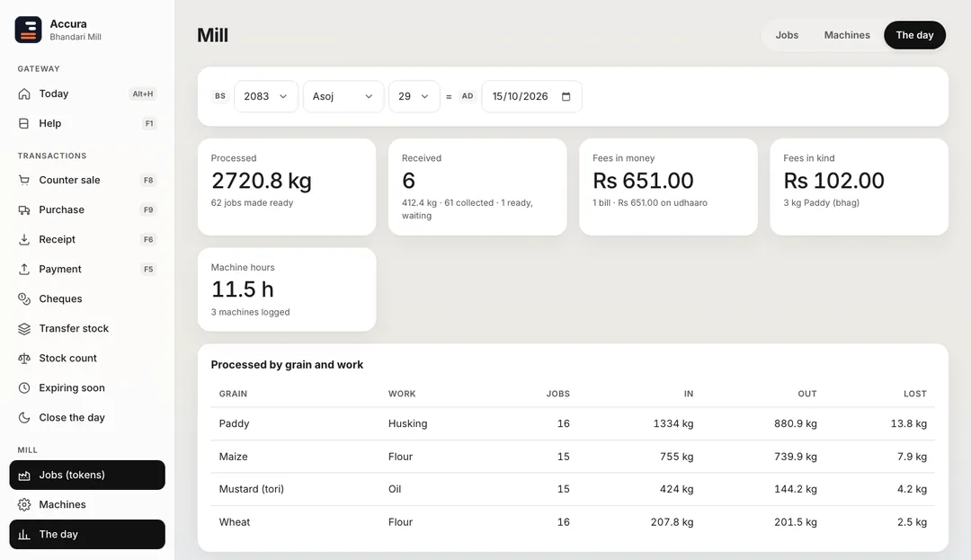Screen dimensions: 971x560
Task: Open the calendar picker icon in AD date field
Action: click(566, 96)
